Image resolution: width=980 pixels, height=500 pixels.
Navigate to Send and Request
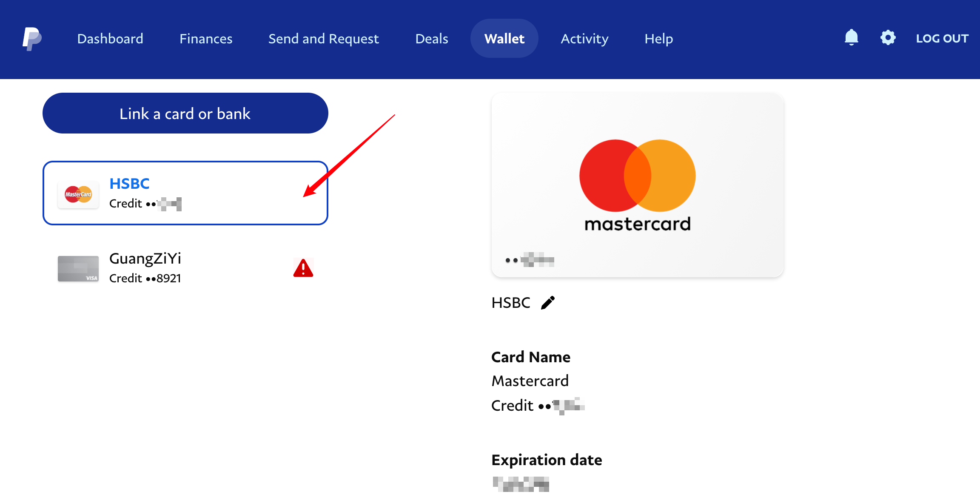tap(323, 39)
